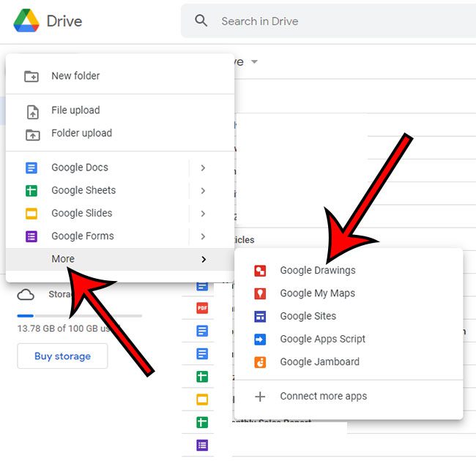The width and height of the screenshot is (476, 461).
Task: Click the Buy storage button
Action: click(62, 356)
